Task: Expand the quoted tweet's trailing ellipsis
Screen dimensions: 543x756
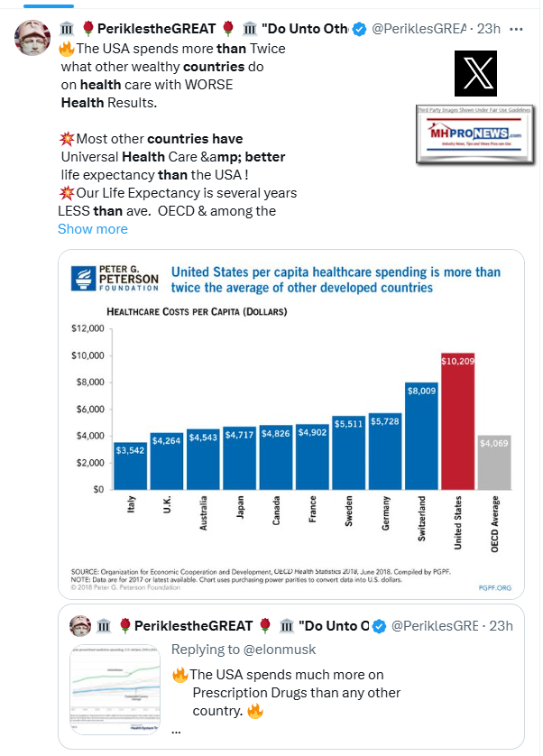Action: click(x=175, y=729)
